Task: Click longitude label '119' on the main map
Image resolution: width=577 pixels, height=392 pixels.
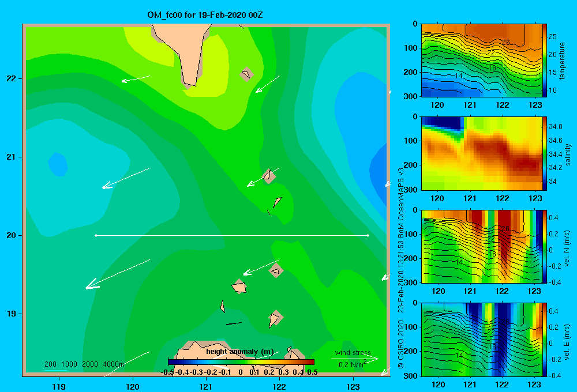Action: click(x=59, y=386)
